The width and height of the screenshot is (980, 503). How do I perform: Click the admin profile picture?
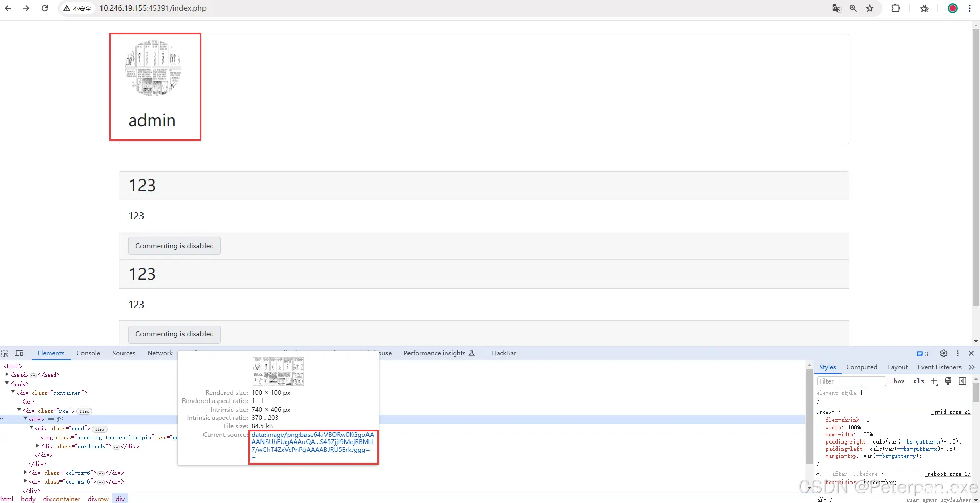click(154, 68)
